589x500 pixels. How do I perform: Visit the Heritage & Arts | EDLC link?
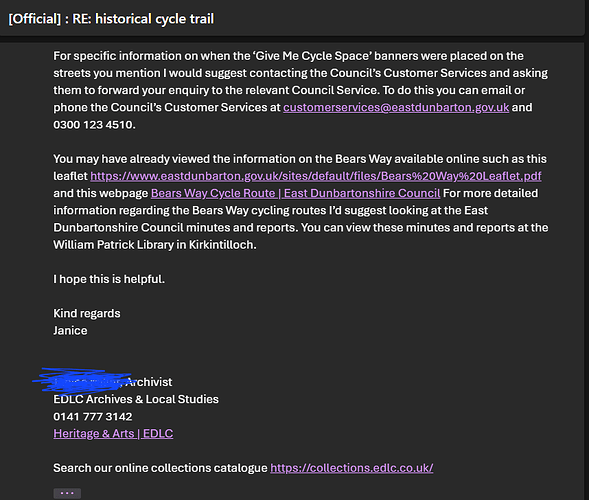[x=113, y=434]
